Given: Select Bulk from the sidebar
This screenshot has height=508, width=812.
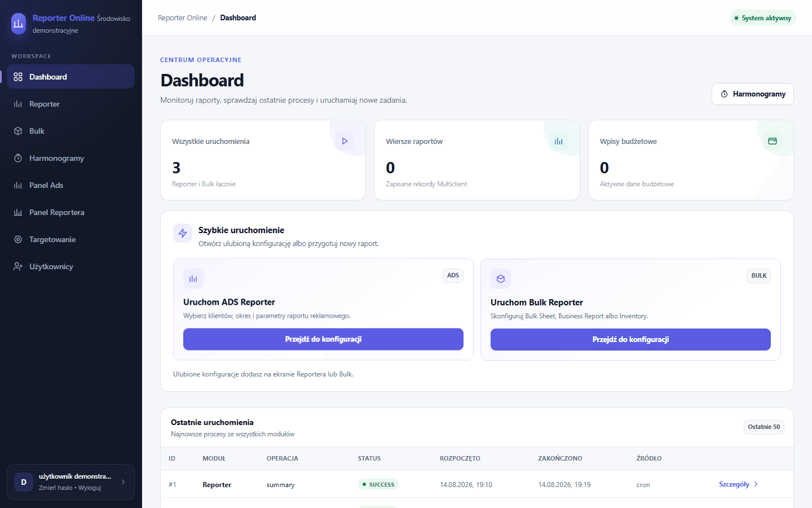Looking at the screenshot, I should point(70,131).
